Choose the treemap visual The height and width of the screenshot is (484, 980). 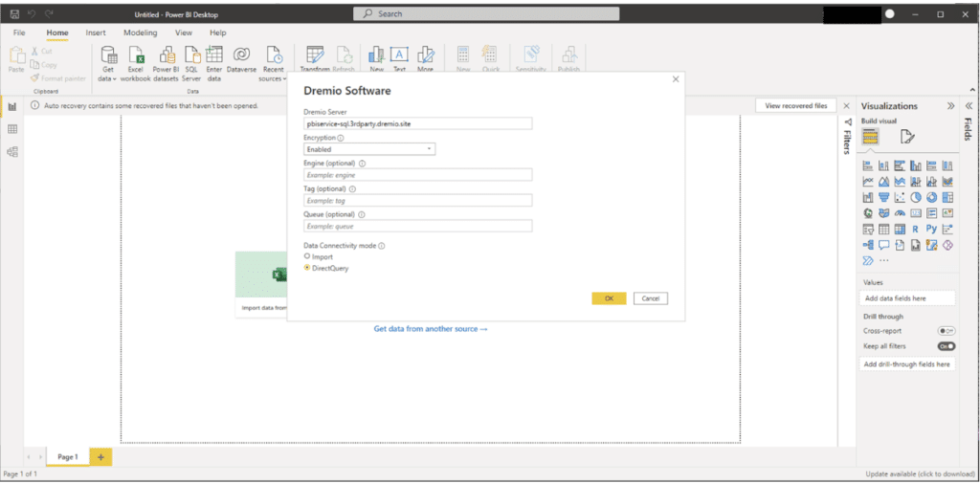click(x=947, y=197)
